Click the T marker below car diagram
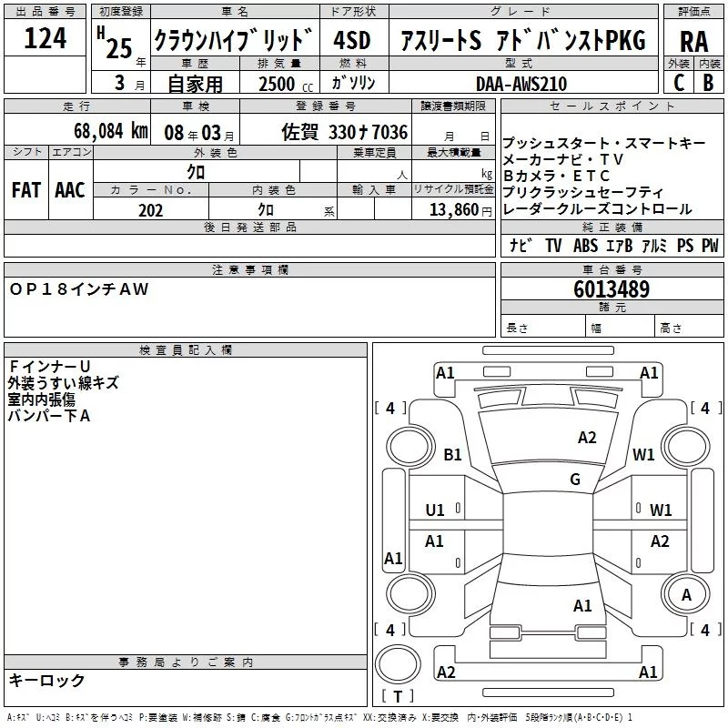 tap(397, 697)
